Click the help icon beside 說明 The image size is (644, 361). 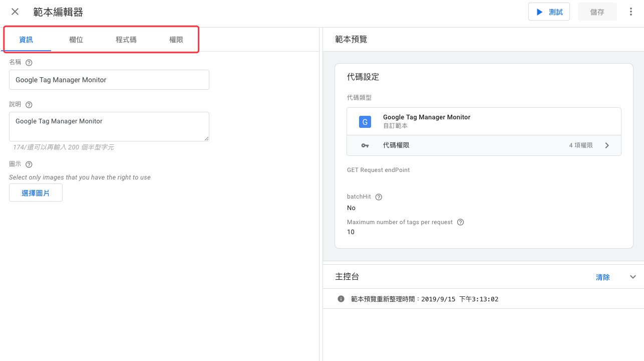point(29,104)
